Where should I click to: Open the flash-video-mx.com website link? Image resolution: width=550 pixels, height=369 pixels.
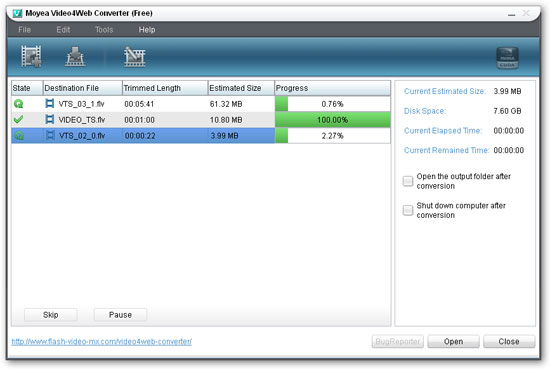102,341
